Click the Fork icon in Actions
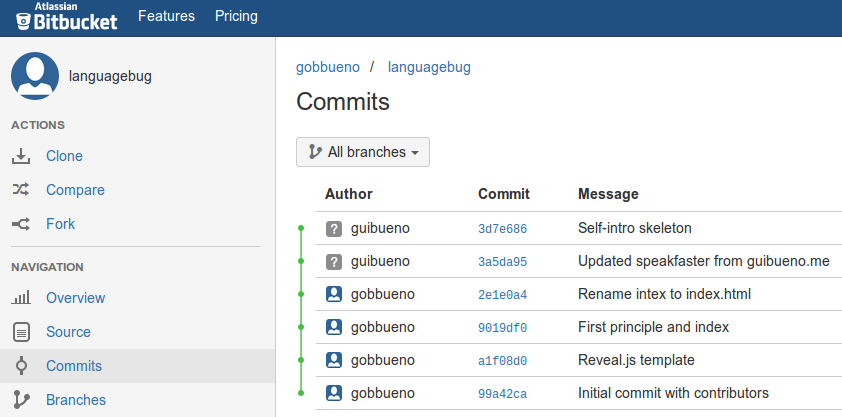The width and height of the screenshot is (842, 417). pyautogui.click(x=21, y=224)
